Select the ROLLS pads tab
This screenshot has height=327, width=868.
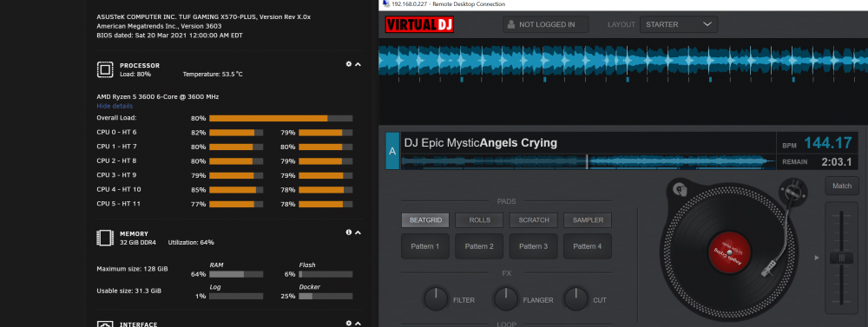pyautogui.click(x=479, y=220)
